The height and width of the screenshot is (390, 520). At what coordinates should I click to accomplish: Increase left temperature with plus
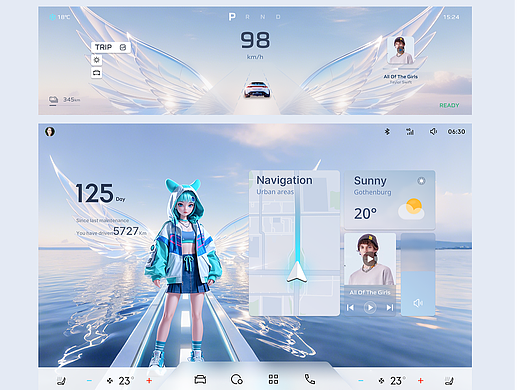(149, 380)
